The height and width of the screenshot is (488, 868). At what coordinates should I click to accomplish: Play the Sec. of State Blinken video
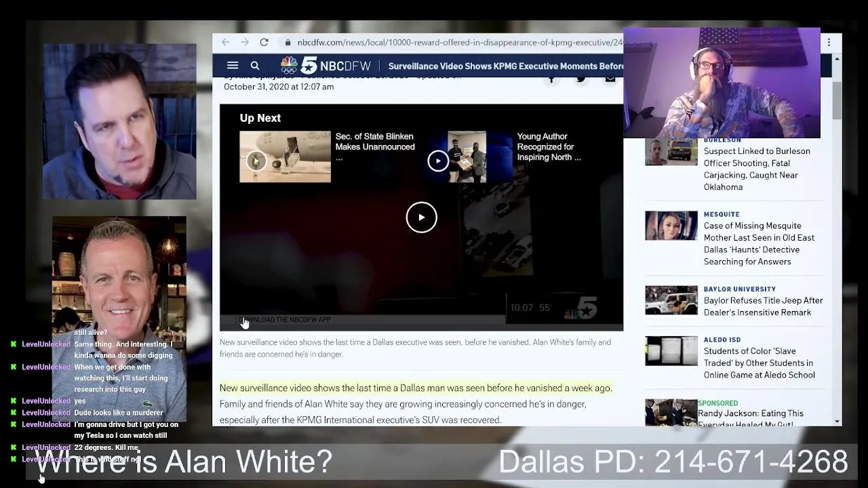pos(256,161)
